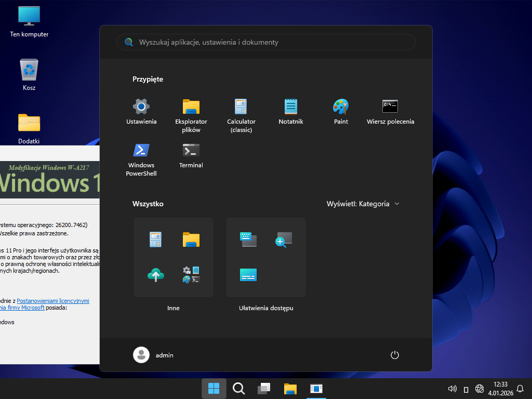Click the admin user account button
The width and height of the screenshot is (532, 399).
(154, 355)
